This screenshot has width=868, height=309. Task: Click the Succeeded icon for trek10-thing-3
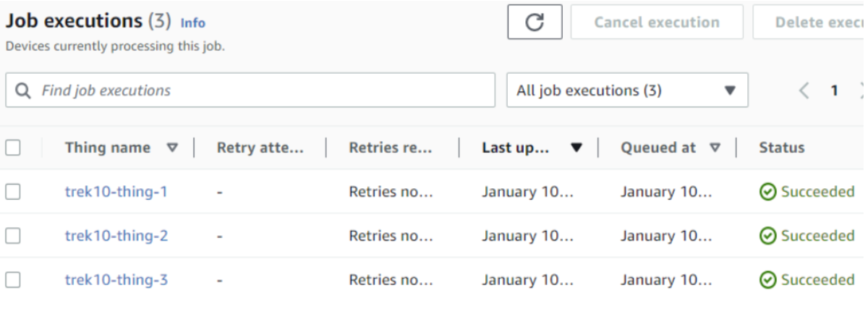click(768, 279)
